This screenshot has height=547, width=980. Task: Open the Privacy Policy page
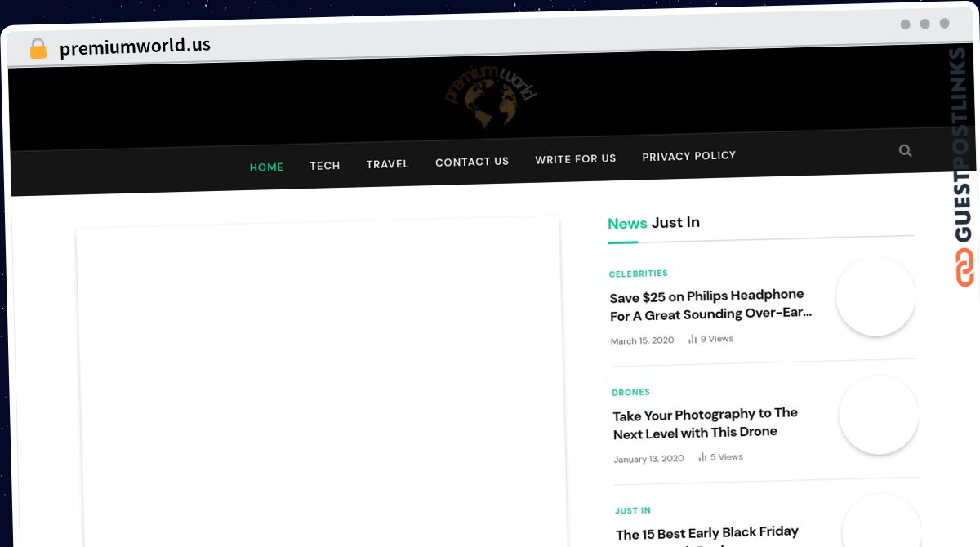click(x=689, y=155)
